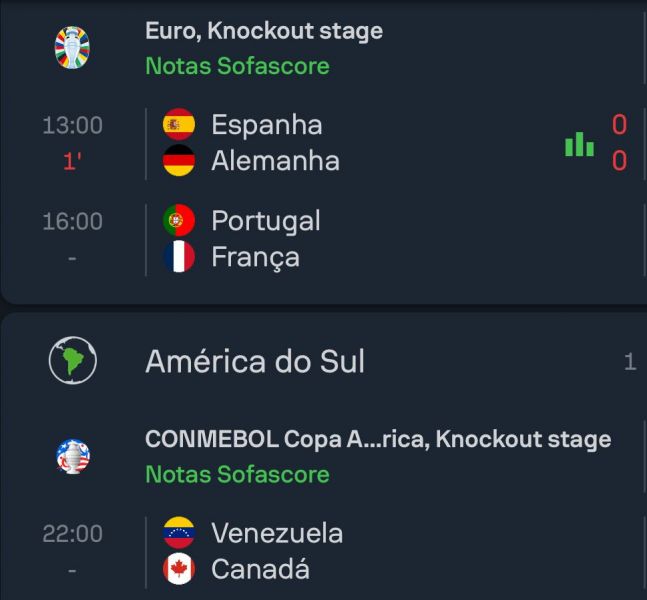Open Notas Sofascore under Copa América
647x600 pixels.
click(237, 474)
